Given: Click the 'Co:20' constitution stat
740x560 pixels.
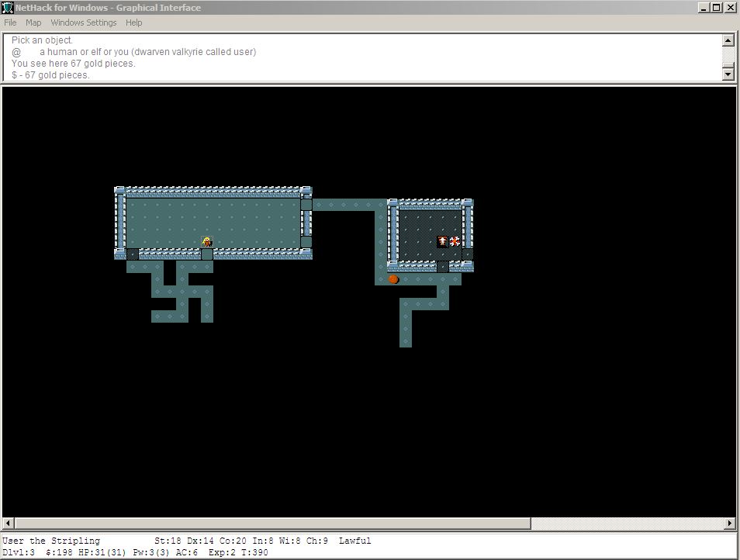Looking at the screenshot, I should pos(233,541).
